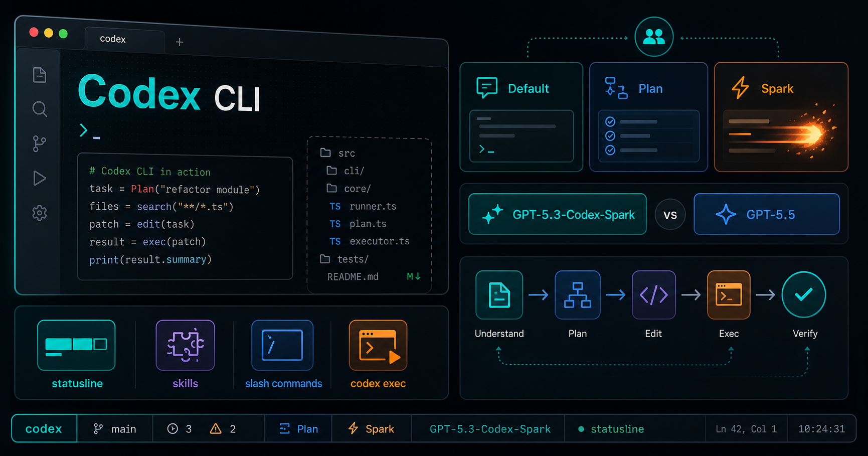Image resolution: width=868 pixels, height=456 pixels.
Task: Select Spark mode in the status bar
Action: (371, 429)
